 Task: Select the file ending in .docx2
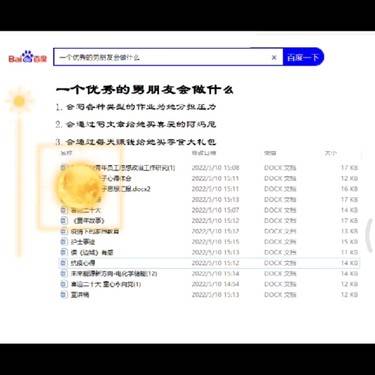click(x=126, y=189)
